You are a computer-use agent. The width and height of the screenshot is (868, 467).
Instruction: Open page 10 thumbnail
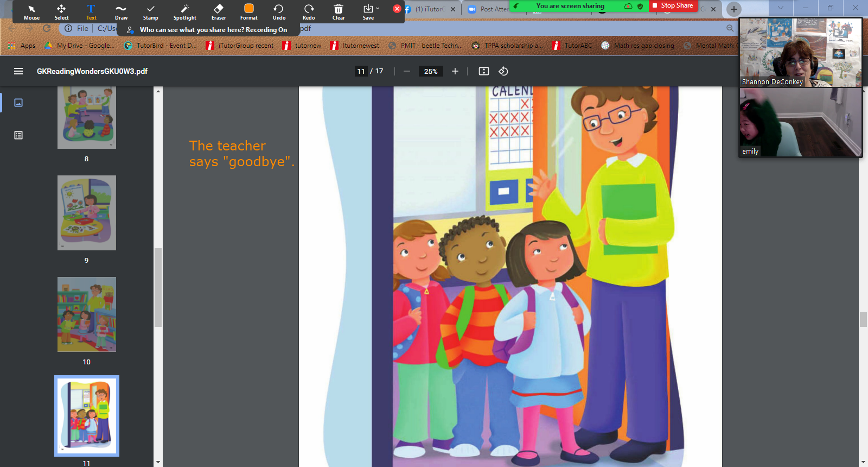coord(87,314)
